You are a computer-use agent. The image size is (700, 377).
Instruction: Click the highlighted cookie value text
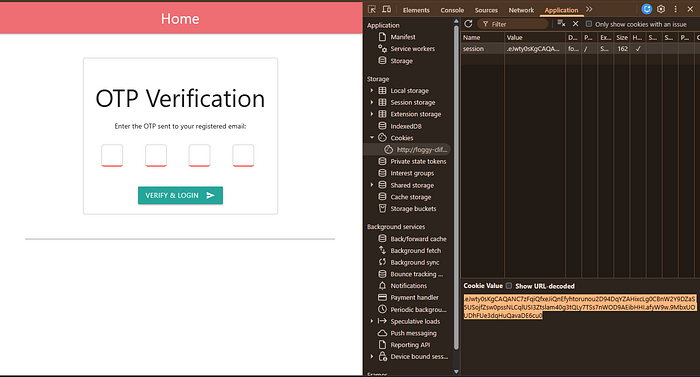tap(579, 307)
